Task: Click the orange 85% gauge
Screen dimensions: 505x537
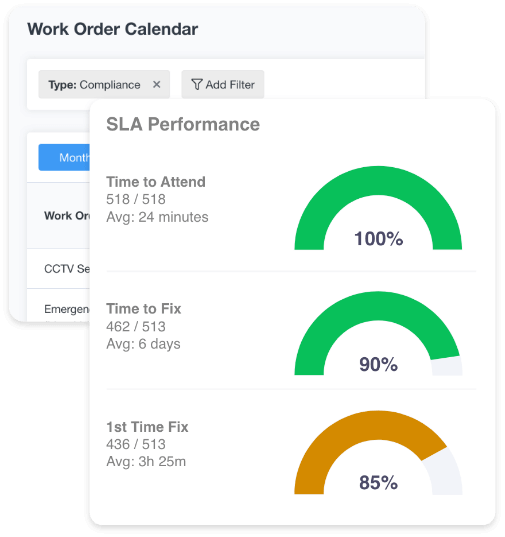Action: pos(378,452)
